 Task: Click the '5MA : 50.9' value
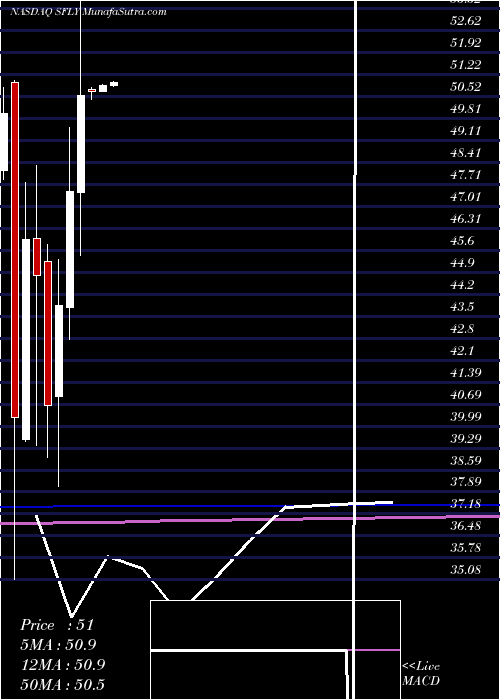(58, 645)
